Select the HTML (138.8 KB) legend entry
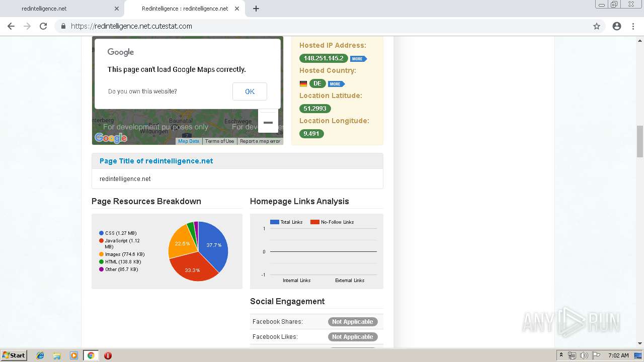644x362 pixels. tap(120, 262)
